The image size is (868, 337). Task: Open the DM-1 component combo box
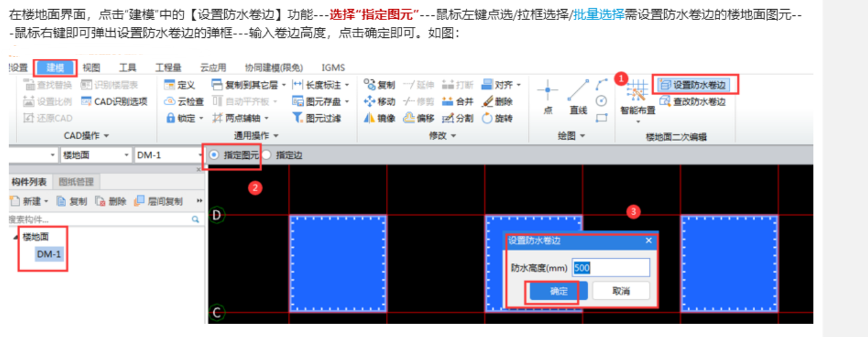(169, 155)
